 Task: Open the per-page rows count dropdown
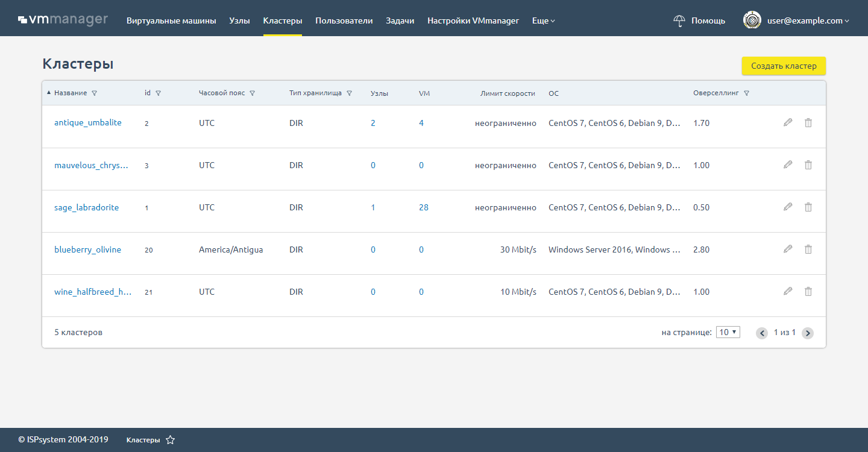click(728, 332)
